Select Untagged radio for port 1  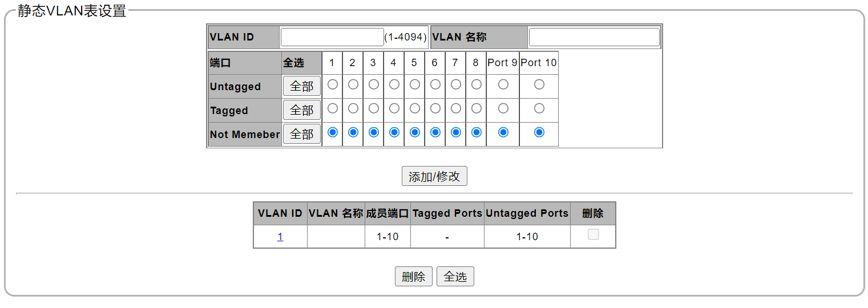[x=333, y=84]
